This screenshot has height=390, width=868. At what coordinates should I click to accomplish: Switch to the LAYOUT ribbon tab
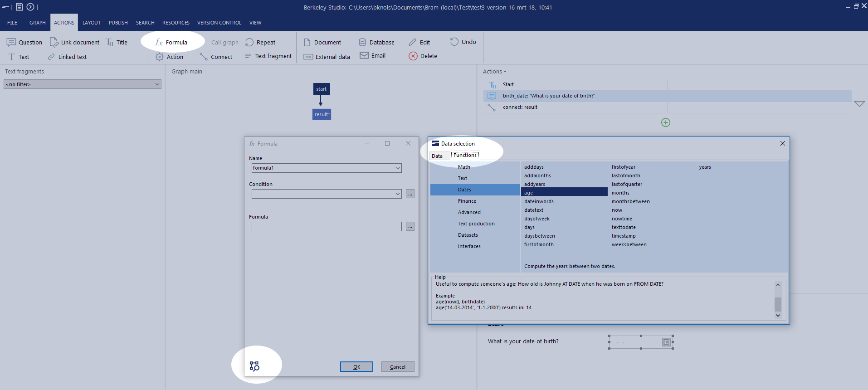[92, 23]
